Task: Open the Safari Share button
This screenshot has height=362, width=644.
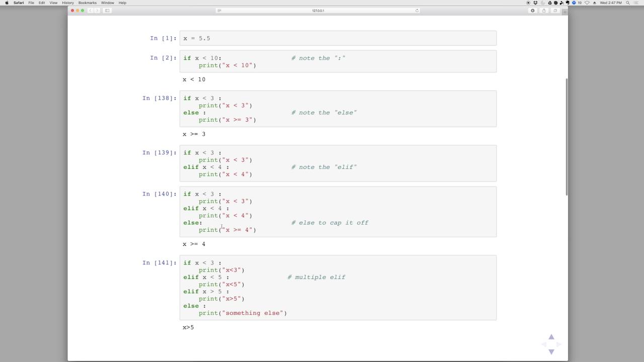Action: click(x=544, y=11)
